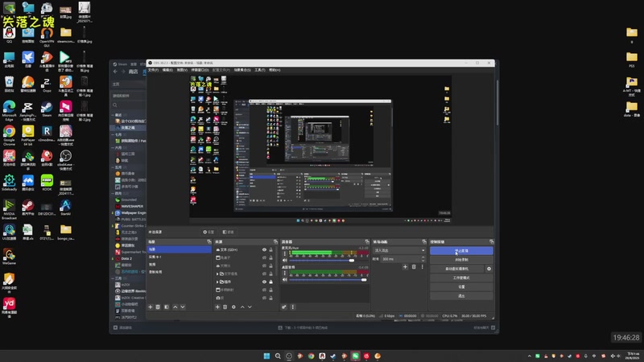Click Exit button in Controls panel
The width and height of the screenshot is (644, 362).
(461, 296)
